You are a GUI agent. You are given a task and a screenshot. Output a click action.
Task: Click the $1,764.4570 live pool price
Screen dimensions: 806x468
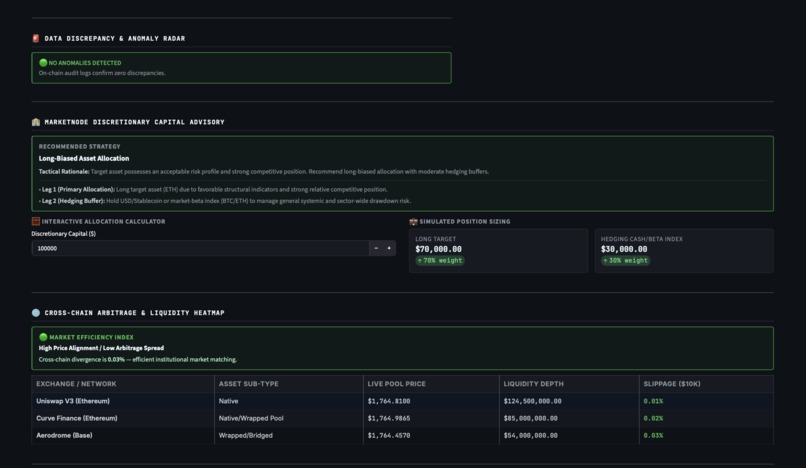point(389,435)
